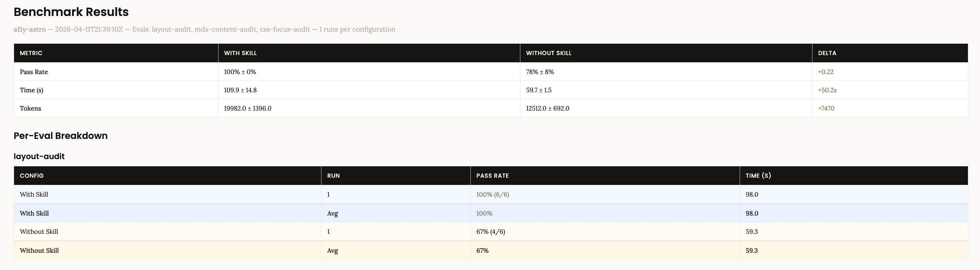Click the With Skill average 100% cell
The height and width of the screenshot is (270, 980).
tap(605, 213)
